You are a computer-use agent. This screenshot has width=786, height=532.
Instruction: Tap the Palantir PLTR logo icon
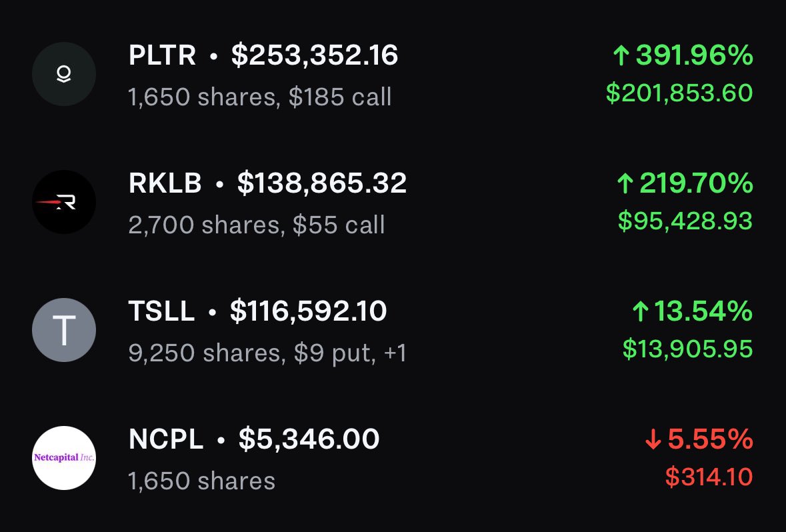(x=64, y=74)
